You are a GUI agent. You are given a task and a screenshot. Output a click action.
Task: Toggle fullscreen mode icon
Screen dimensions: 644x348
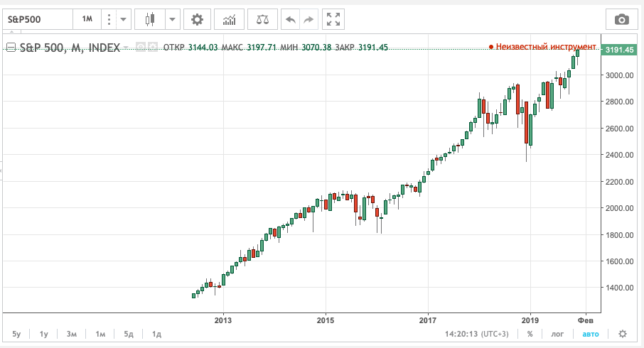click(x=333, y=19)
